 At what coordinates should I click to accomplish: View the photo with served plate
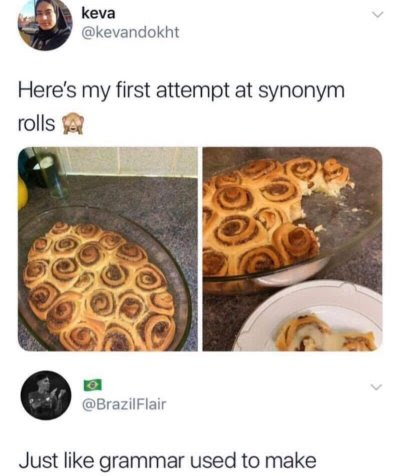tap(292, 249)
